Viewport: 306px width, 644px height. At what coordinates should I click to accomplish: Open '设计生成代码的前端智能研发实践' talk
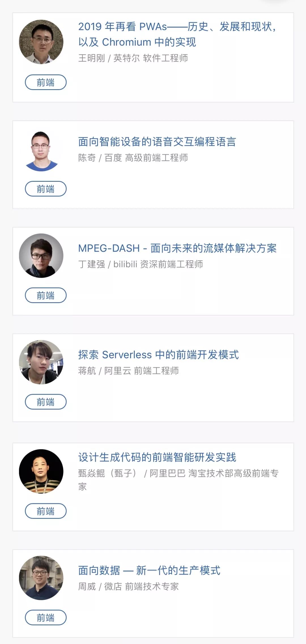point(157,457)
